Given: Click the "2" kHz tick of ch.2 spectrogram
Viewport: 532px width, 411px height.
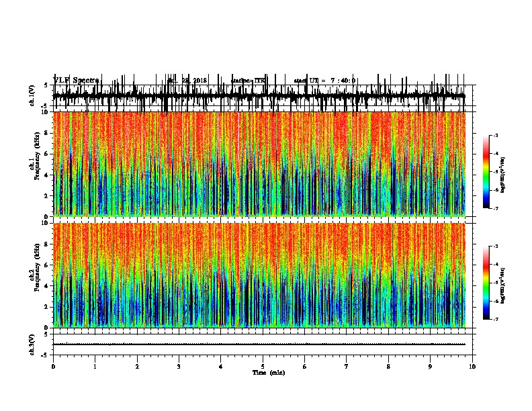Looking at the screenshot, I should 46,307.
